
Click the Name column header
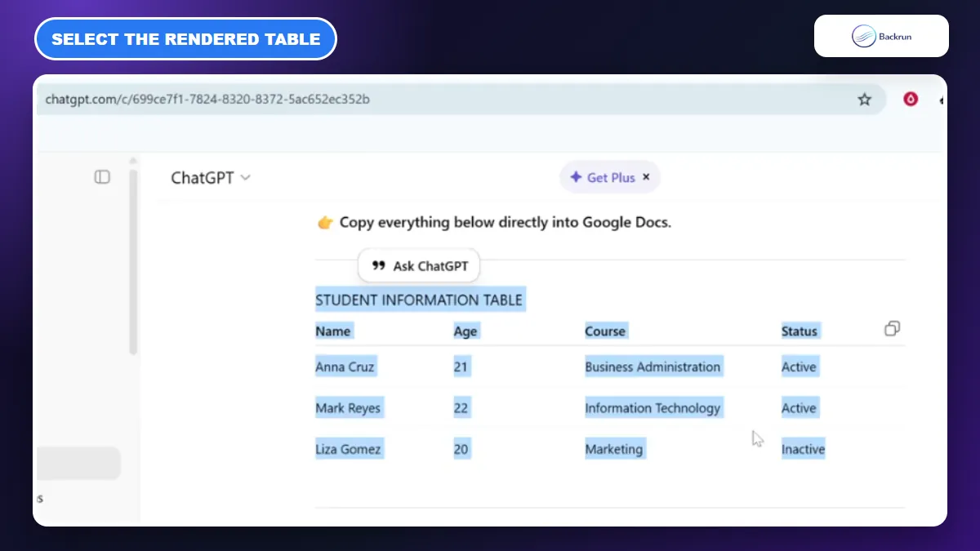click(x=333, y=331)
